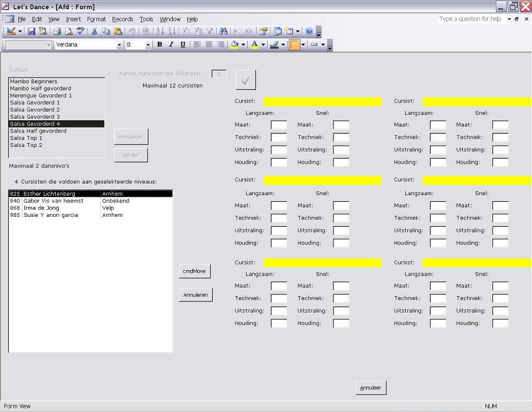Image resolution: width=532 pixels, height=412 pixels.
Task: Click the Design View icon
Action: pos(11,31)
